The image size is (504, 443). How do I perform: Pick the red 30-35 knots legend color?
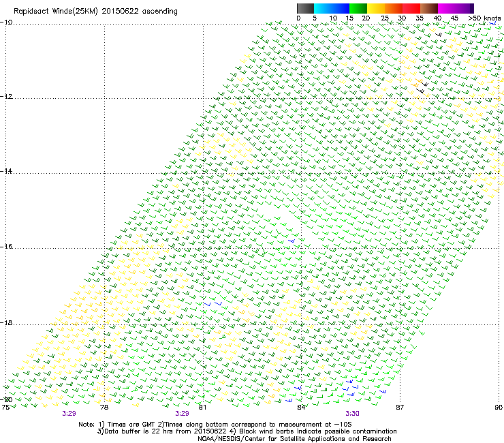click(411, 8)
